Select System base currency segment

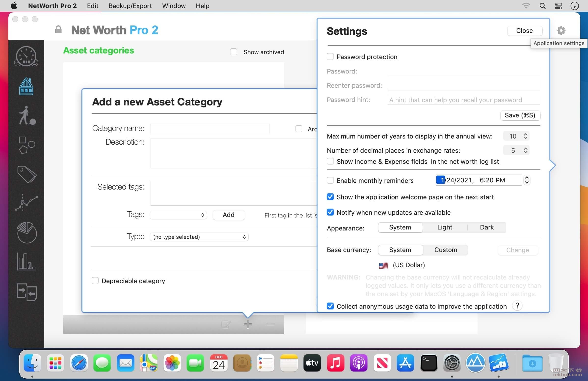(400, 250)
